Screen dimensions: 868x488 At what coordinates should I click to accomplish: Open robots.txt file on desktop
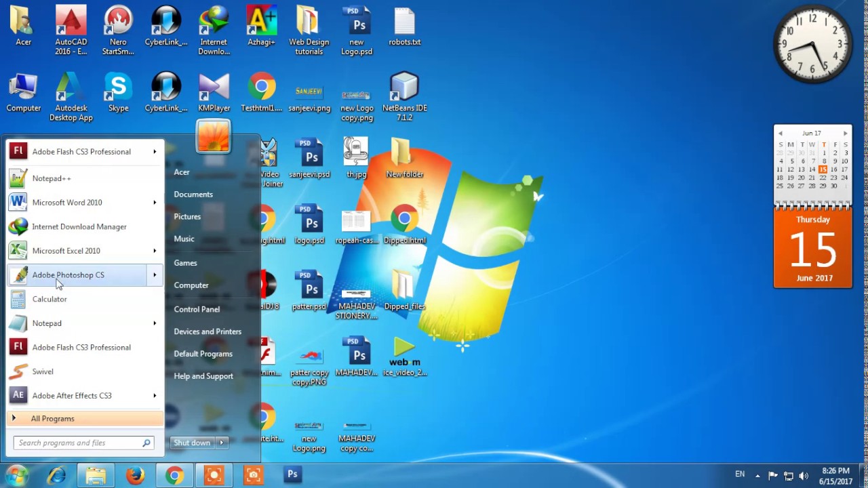coord(404,27)
